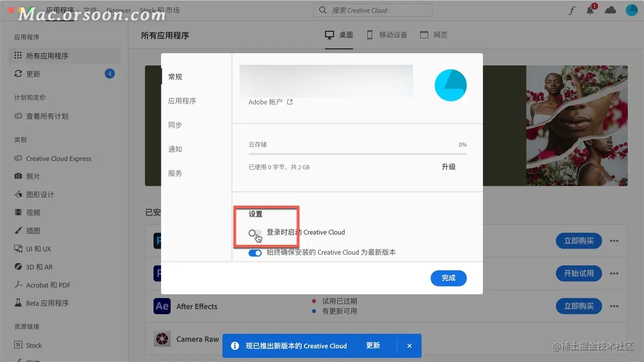644x362 pixels.
Task: Click the search Creative Cloud field
Action: tap(373, 10)
